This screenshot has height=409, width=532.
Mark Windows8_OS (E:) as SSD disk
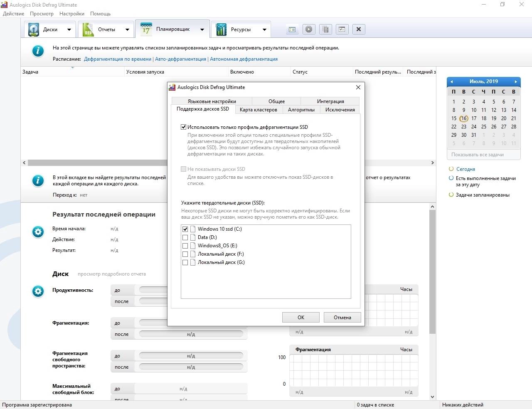tap(185, 246)
